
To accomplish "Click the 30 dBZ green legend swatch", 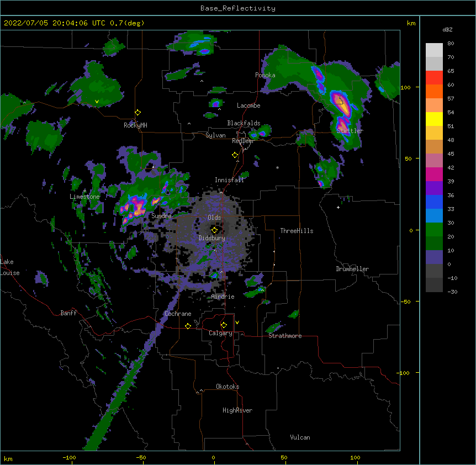I will tap(434, 230).
